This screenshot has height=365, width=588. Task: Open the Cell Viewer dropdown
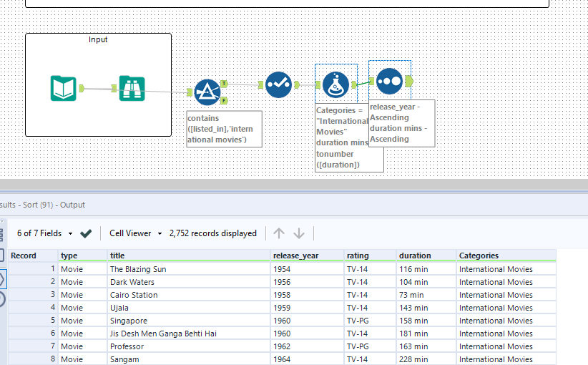135,233
